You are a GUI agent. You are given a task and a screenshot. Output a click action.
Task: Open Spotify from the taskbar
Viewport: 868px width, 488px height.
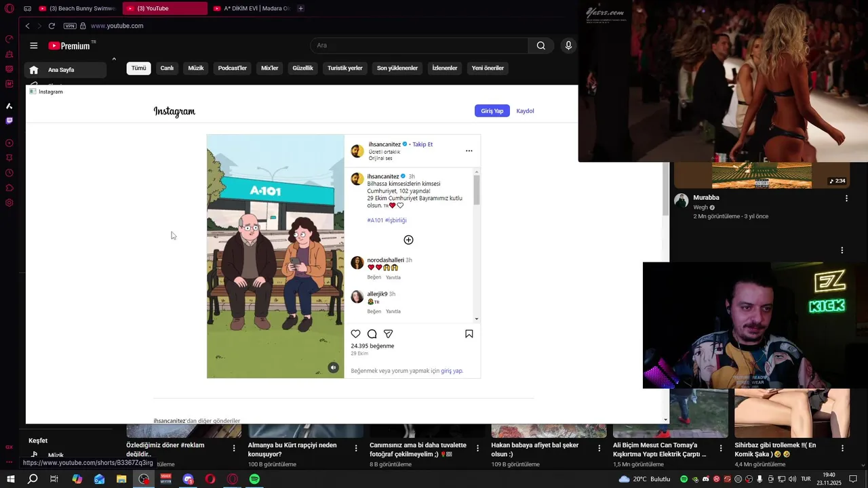pyautogui.click(x=254, y=479)
